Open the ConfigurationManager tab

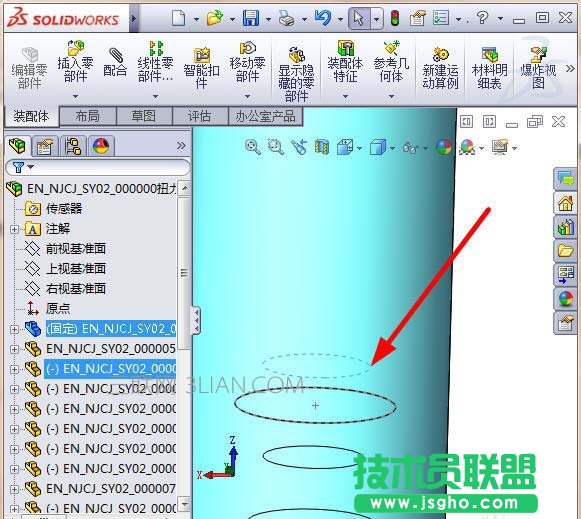pyautogui.click(x=73, y=146)
